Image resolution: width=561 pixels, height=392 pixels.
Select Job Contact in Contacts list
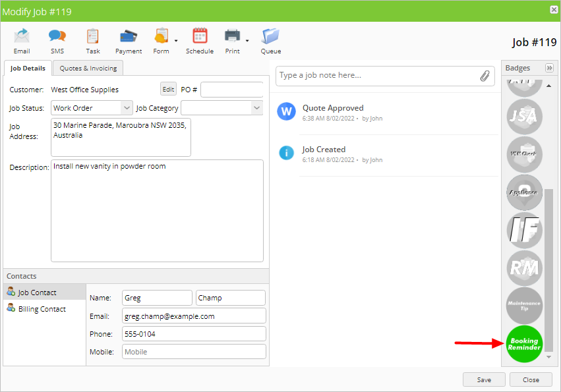[x=45, y=293]
